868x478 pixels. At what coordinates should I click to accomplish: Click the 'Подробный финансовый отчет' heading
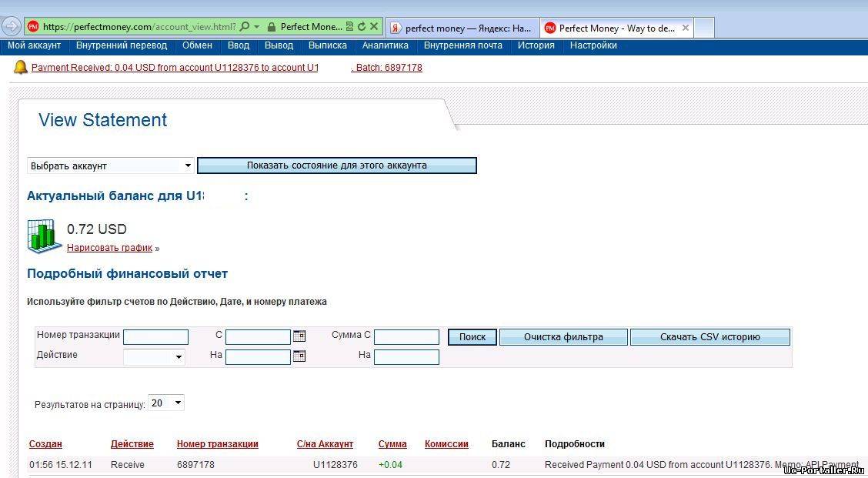[127, 273]
